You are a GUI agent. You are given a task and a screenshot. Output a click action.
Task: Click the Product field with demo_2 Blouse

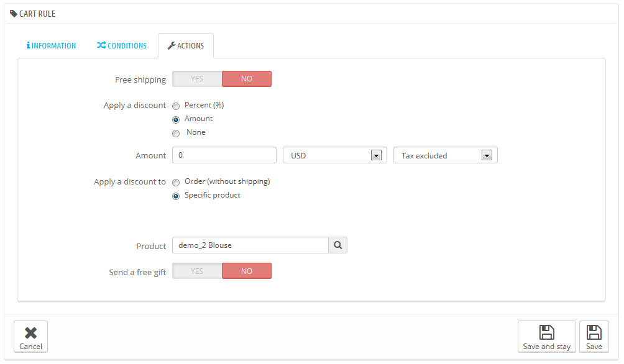[x=250, y=245]
